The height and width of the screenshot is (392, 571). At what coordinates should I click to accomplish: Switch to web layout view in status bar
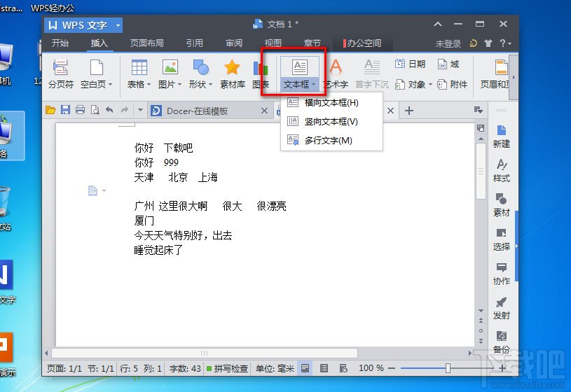coord(343,369)
